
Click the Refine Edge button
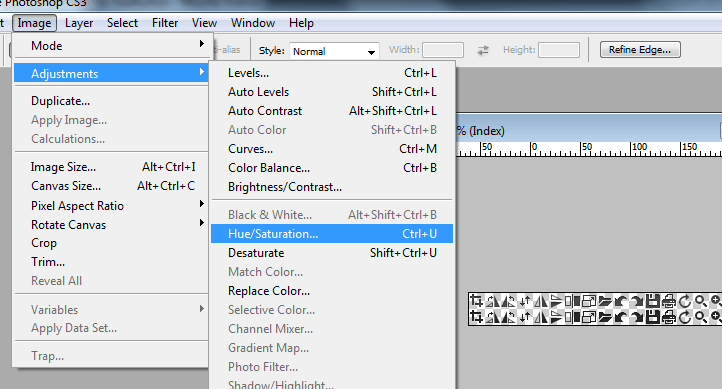tap(640, 49)
